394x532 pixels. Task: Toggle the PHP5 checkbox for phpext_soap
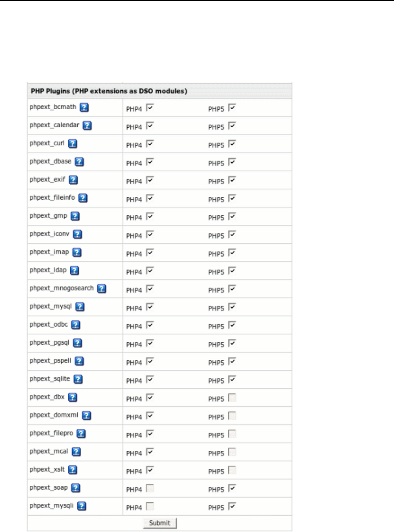(232, 488)
